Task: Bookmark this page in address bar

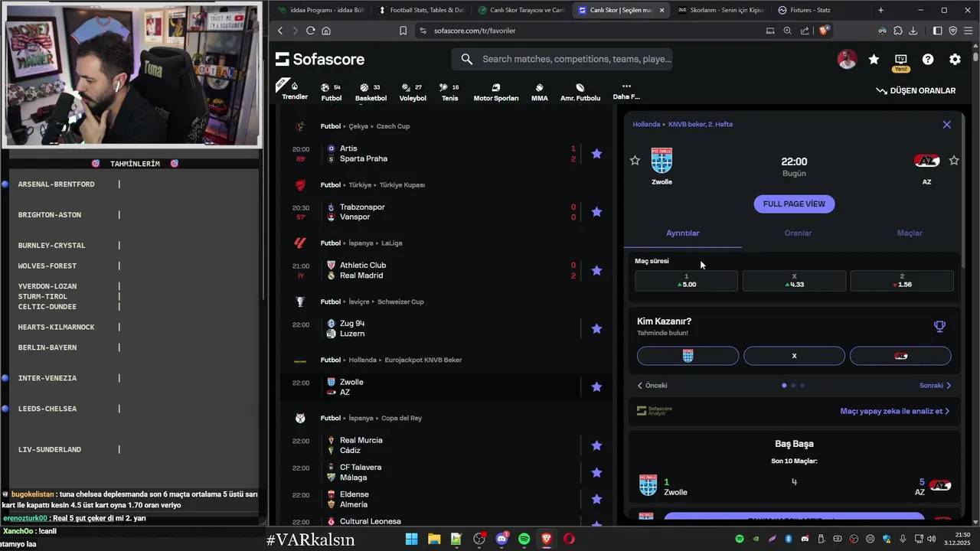Action: coord(403,31)
